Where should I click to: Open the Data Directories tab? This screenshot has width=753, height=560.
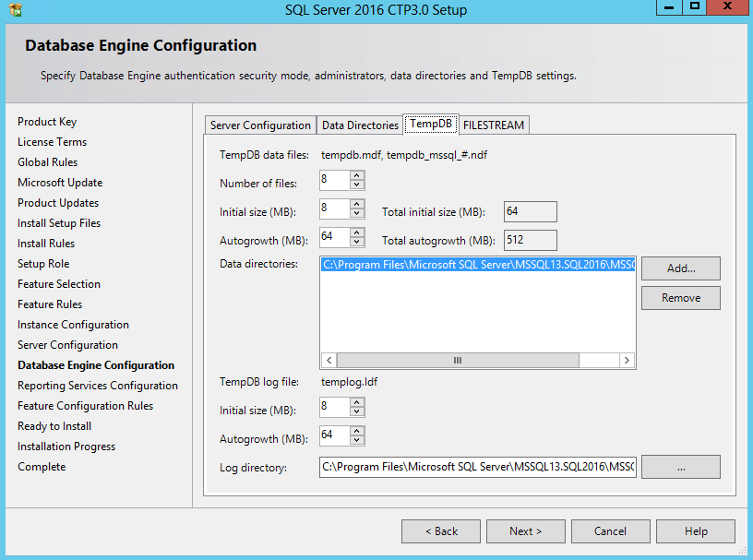point(360,125)
